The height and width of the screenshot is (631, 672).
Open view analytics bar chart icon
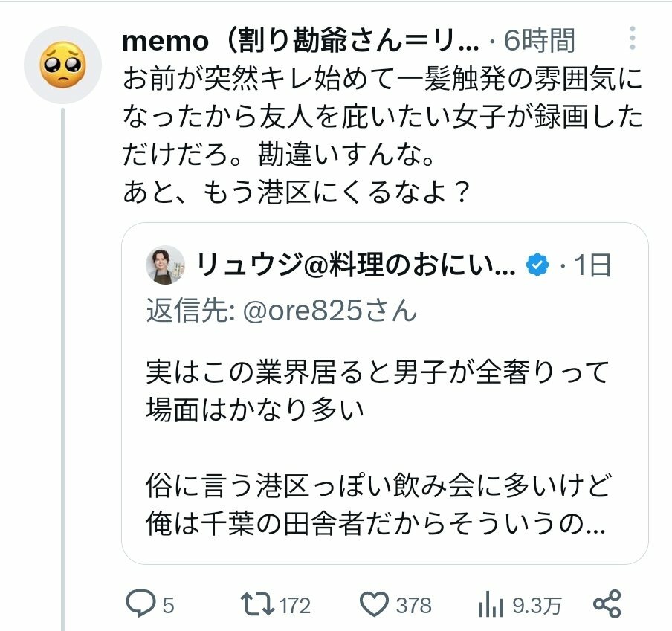(492, 604)
